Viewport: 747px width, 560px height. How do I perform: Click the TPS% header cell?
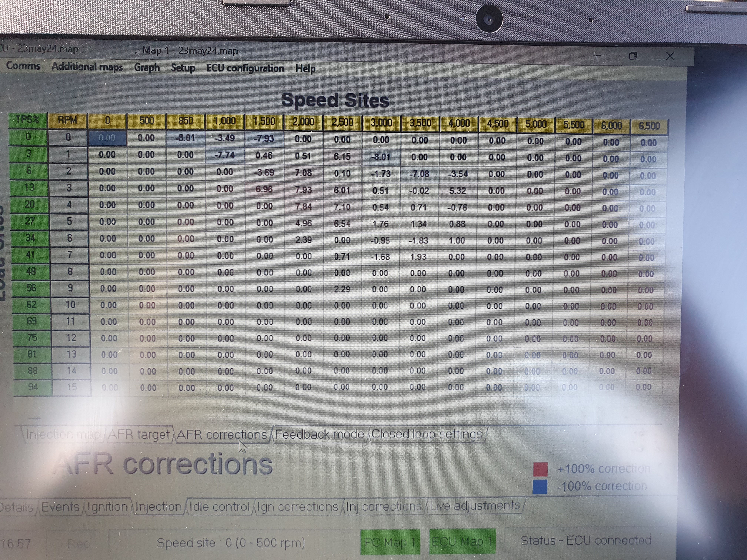(27, 119)
